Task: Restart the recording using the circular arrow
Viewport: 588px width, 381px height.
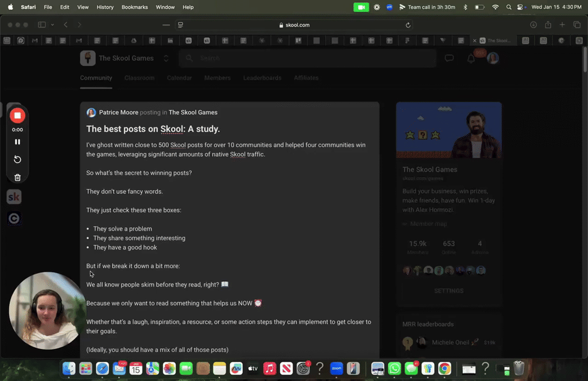Action: (x=17, y=159)
